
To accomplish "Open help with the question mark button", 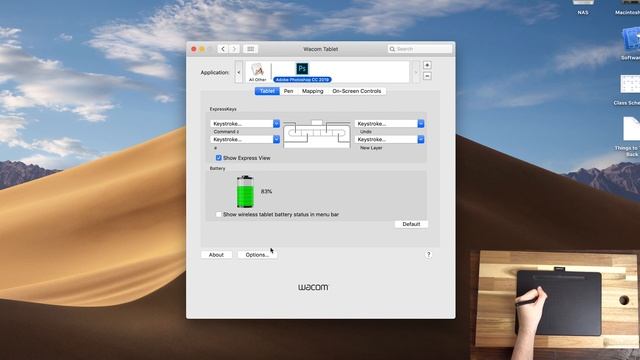I will (x=428, y=255).
